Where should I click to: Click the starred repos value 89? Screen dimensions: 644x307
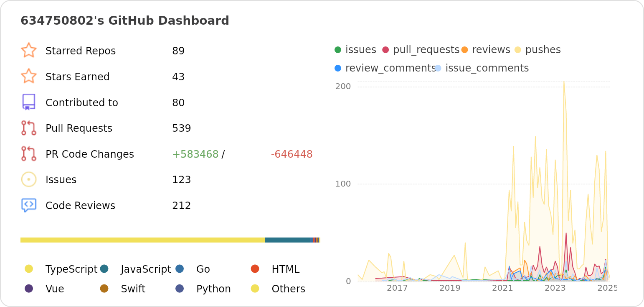[178, 51]
